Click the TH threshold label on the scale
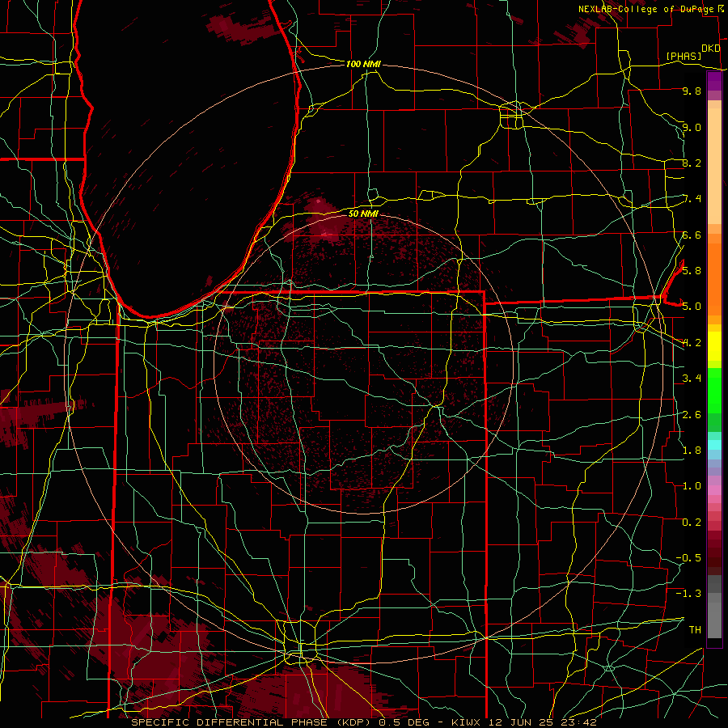Viewport: 728px width, 728px height. pos(695,629)
